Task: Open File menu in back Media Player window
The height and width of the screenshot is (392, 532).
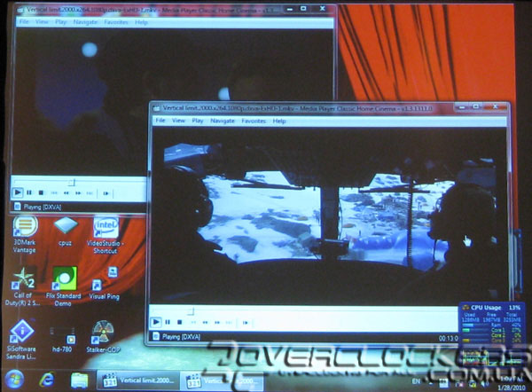Action: (x=24, y=21)
